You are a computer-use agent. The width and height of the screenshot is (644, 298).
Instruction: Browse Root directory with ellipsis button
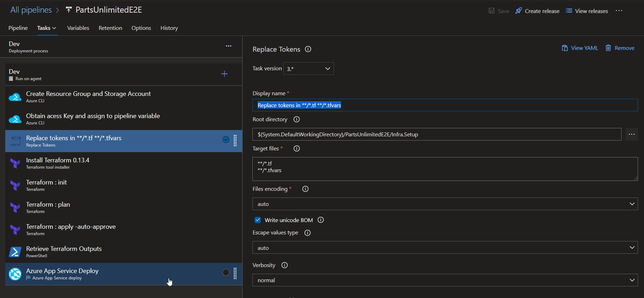[632, 134]
